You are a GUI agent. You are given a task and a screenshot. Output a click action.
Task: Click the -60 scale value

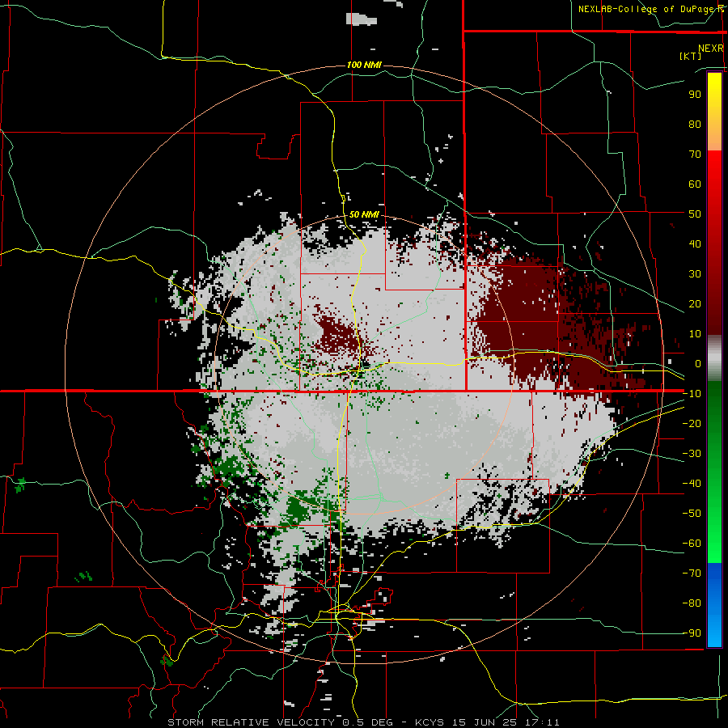pyautogui.click(x=692, y=544)
